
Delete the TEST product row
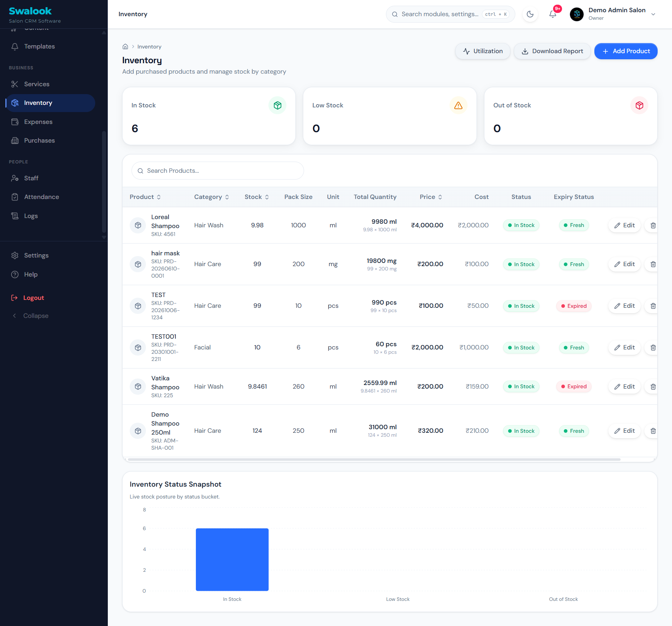coord(653,306)
